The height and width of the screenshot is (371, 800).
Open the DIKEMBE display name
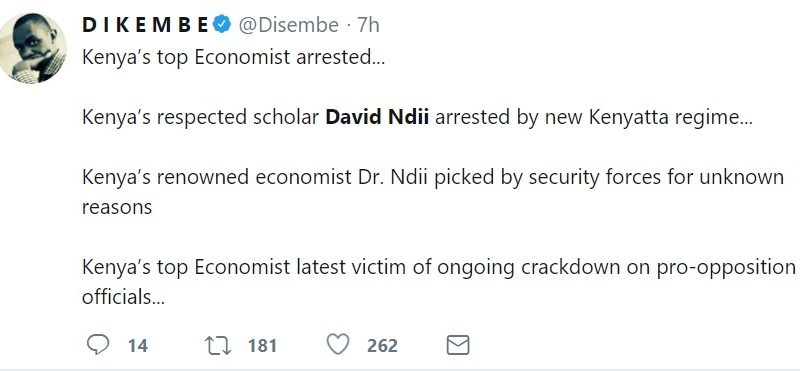[x=145, y=25]
